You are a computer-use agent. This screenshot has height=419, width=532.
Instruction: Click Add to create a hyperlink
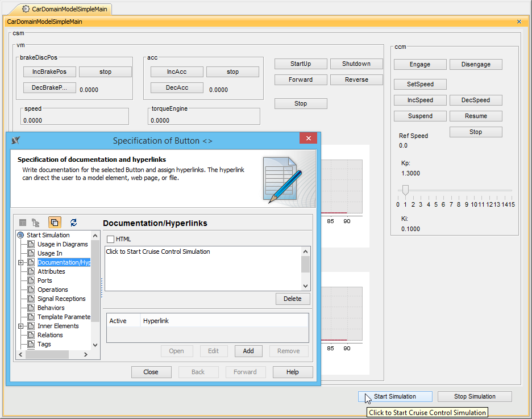248,351
